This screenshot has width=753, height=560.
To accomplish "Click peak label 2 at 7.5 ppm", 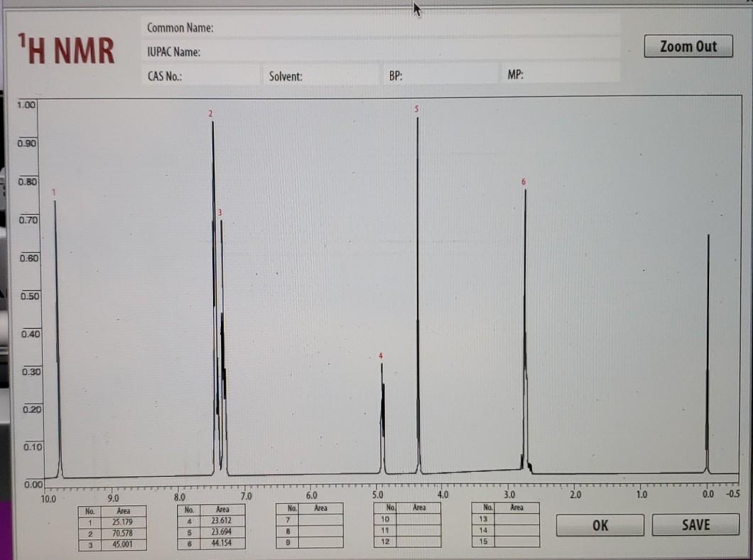I will [210, 113].
